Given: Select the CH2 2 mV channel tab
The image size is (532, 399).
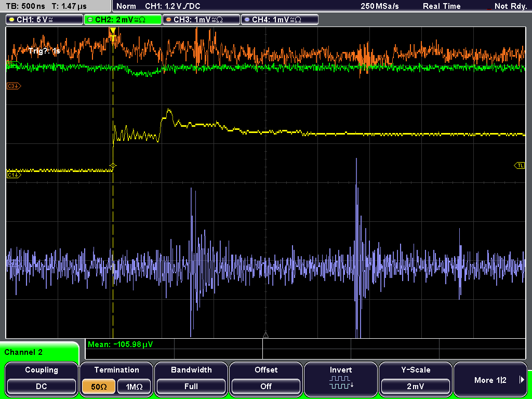Looking at the screenshot, I should [x=123, y=20].
